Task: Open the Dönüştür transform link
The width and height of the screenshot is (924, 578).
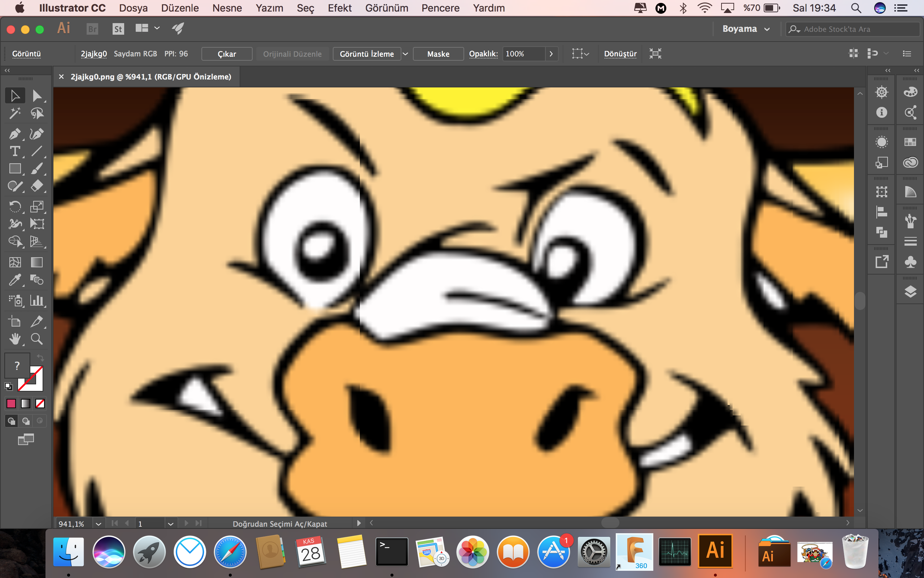Action: pyautogui.click(x=620, y=54)
